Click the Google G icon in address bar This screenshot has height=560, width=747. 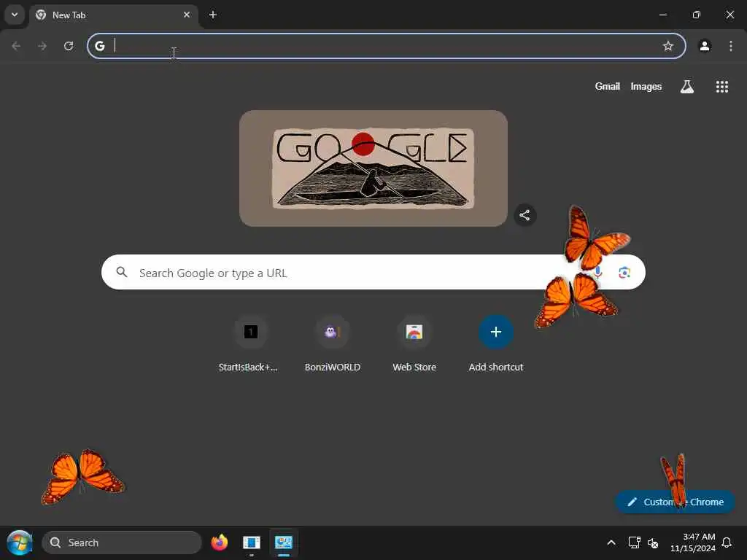(99, 46)
